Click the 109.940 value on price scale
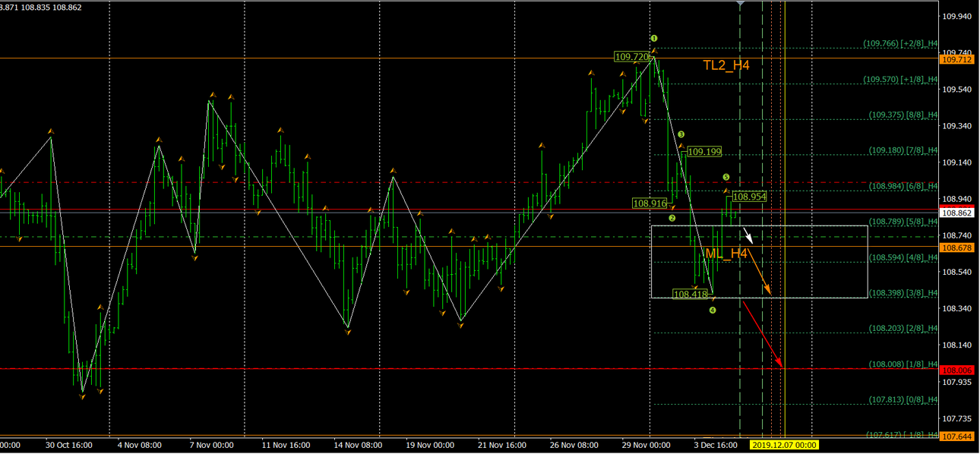This screenshot has height=454, width=980. pyautogui.click(x=957, y=16)
